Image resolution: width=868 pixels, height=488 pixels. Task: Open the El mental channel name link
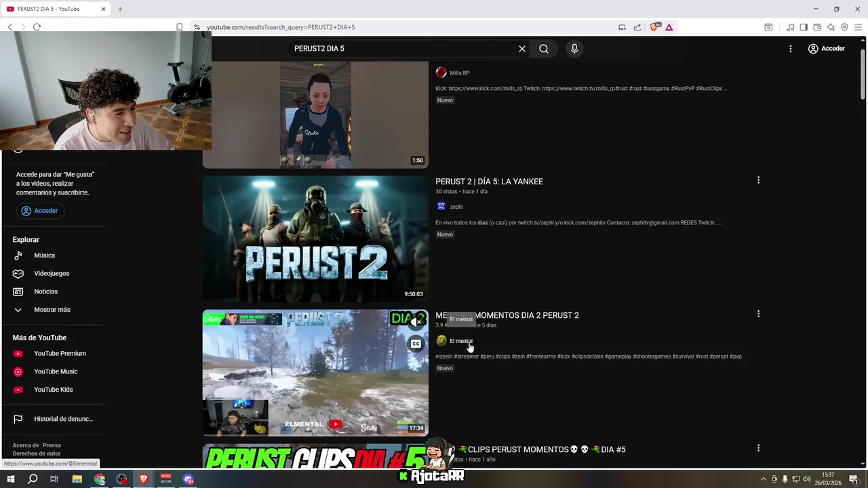point(461,341)
